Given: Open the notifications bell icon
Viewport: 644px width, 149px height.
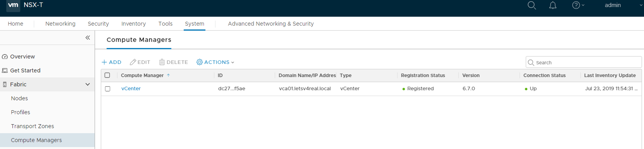Looking at the screenshot, I should coord(553,5).
